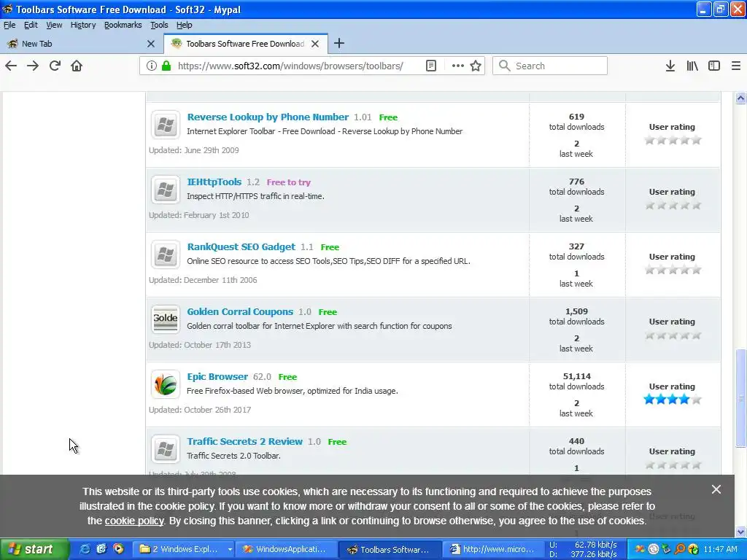
Task: Close the Toolbars Software Free Download tab
Action: click(x=315, y=44)
